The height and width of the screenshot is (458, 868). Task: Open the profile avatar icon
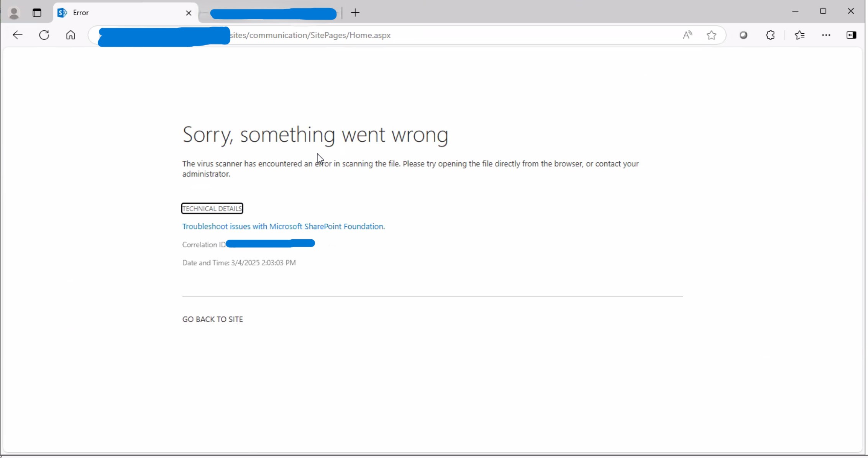[14, 13]
